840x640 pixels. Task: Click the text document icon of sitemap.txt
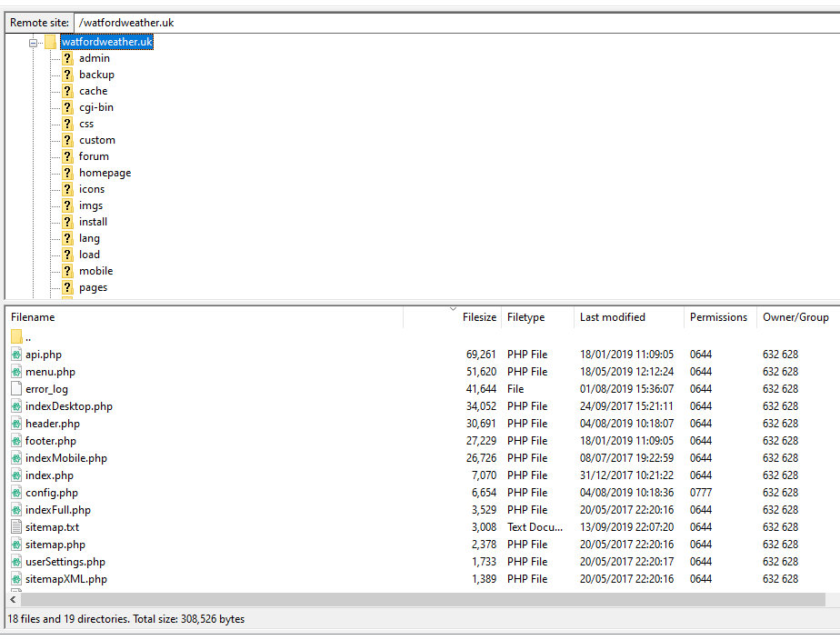[x=16, y=527]
